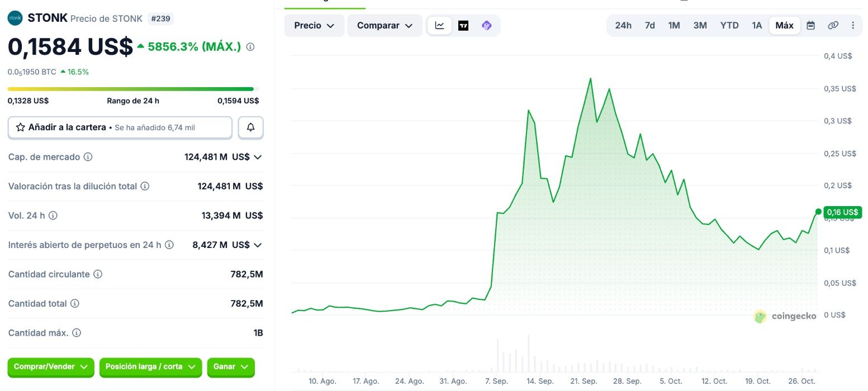Viewport: 868px width, 391px height.
Task: Copy the chart link icon
Action: click(833, 25)
